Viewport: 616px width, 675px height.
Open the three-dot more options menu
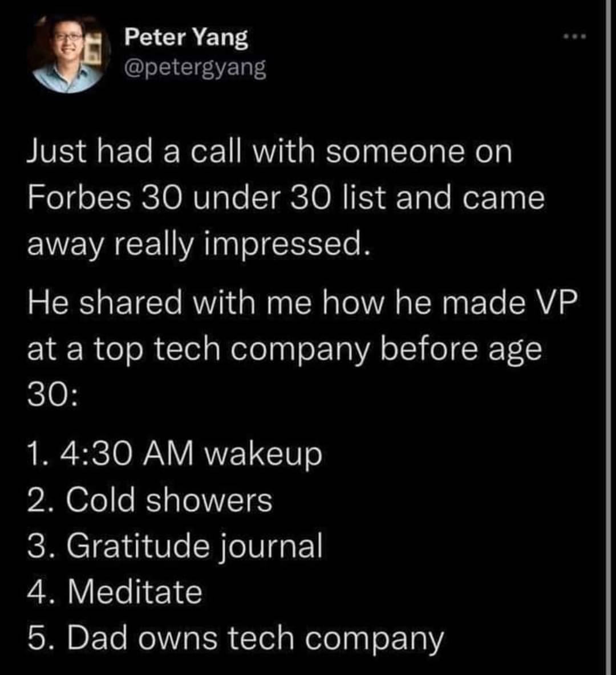coord(576,38)
